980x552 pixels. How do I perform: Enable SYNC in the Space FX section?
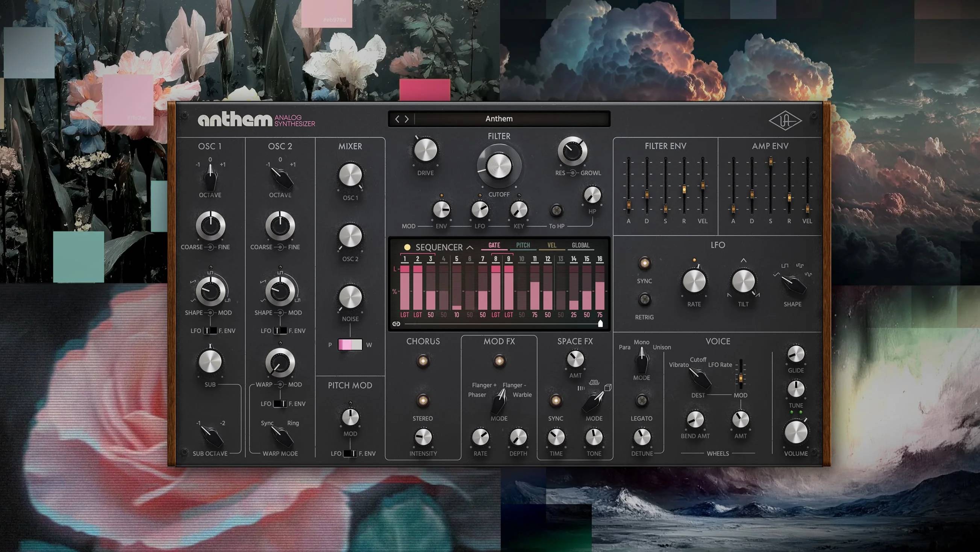tap(556, 400)
